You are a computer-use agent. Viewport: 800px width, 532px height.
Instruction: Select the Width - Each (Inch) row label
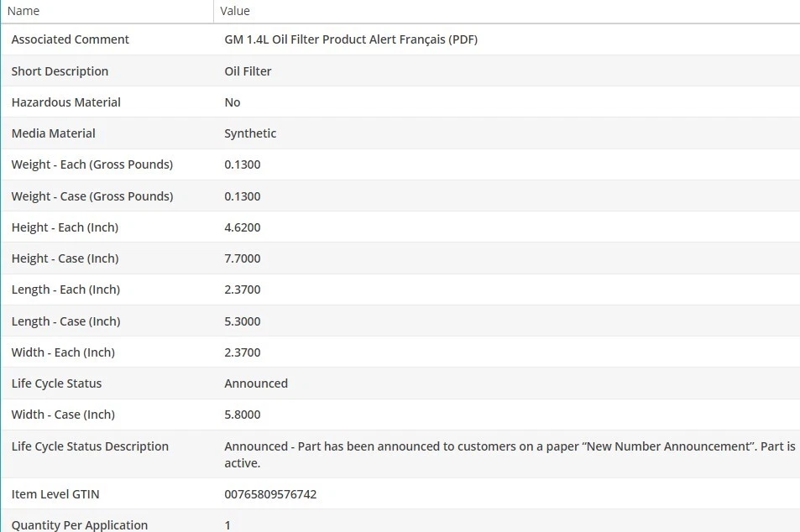tap(63, 352)
